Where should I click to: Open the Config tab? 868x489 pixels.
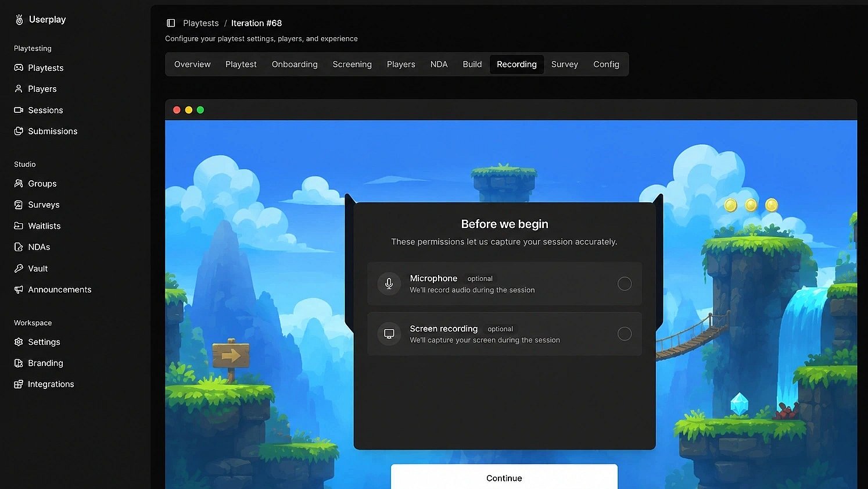(606, 65)
